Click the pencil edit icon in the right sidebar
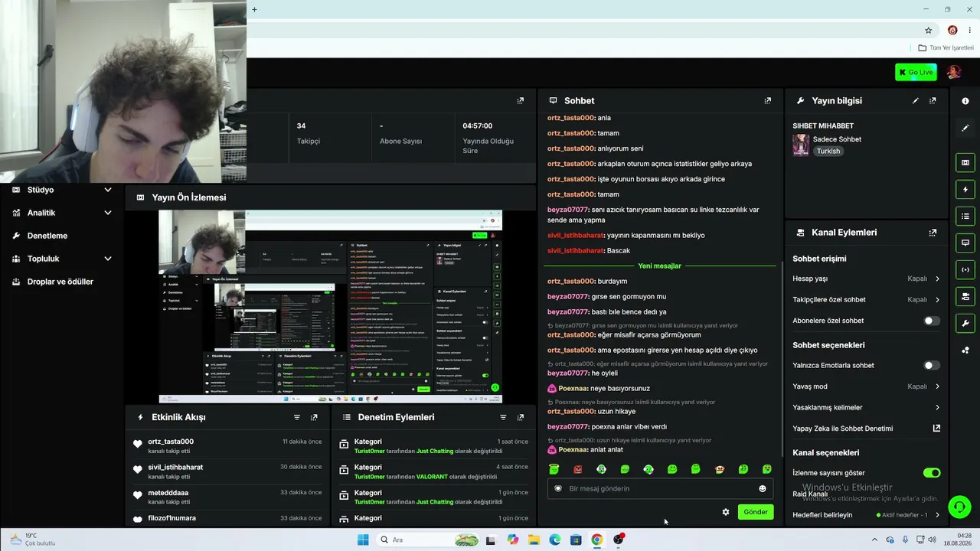Screen dimensions: 980x551 point(965,128)
